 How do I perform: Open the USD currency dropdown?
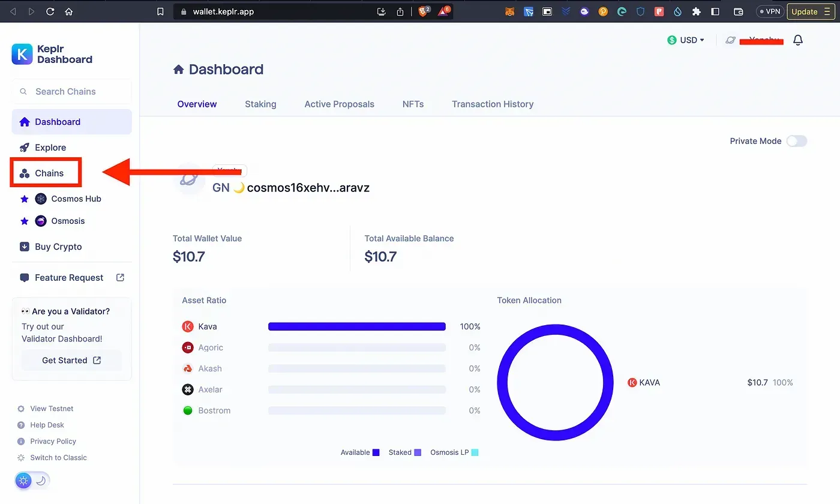(x=686, y=40)
